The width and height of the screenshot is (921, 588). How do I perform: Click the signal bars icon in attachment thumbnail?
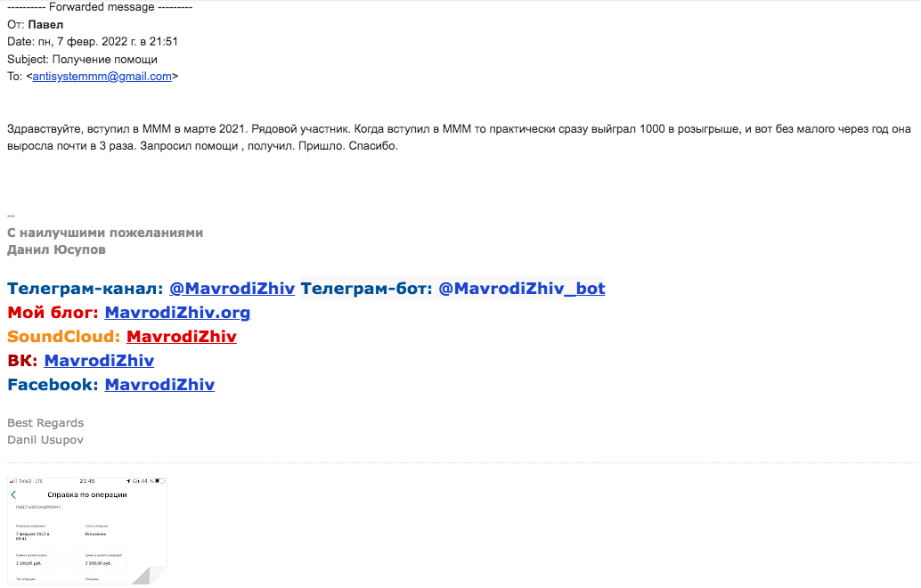[x=13, y=481]
